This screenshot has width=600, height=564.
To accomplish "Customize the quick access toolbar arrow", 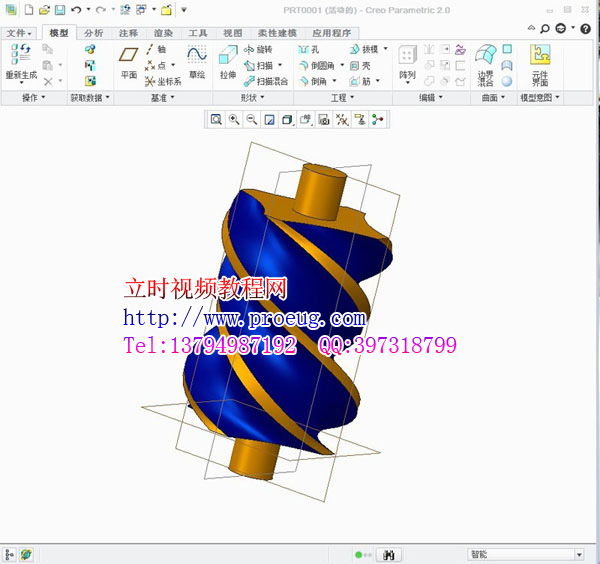I will coord(184,10).
